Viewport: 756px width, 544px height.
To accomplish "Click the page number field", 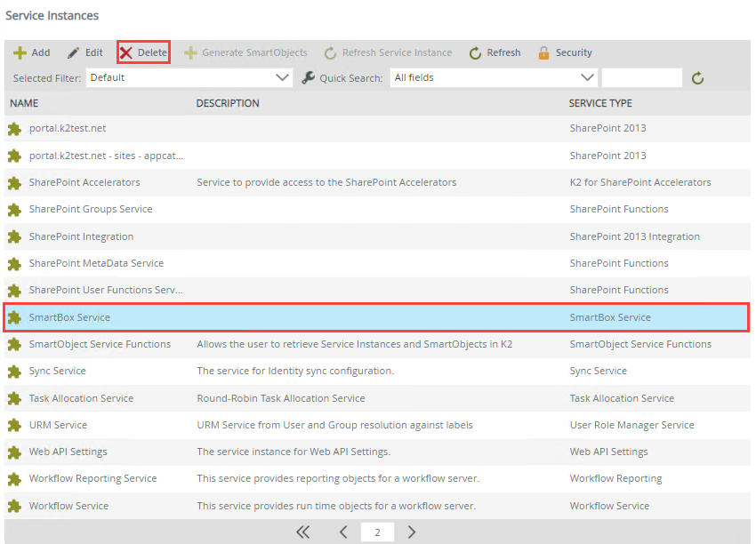I will coord(377,532).
